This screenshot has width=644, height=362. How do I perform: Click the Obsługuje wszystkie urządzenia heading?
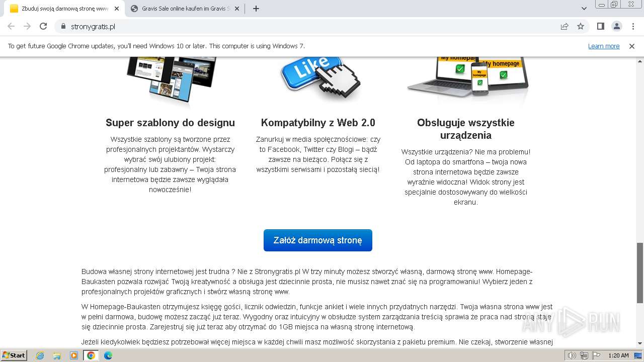pos(466,129)
